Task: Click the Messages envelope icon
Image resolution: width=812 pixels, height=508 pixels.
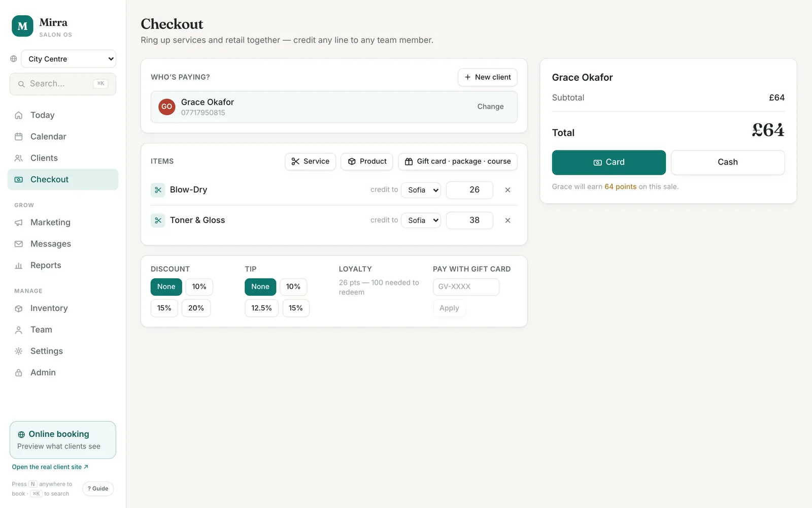Action: pos(19,244)
